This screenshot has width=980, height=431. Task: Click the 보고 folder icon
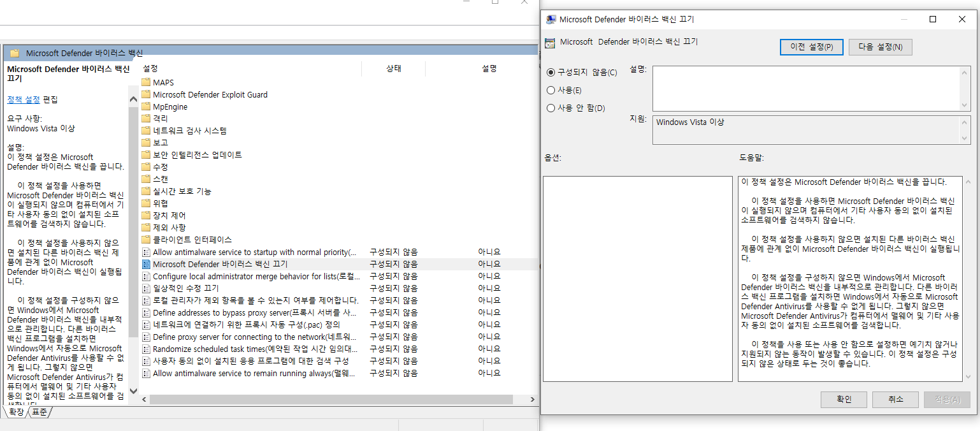pyautogui.click(x=146, y=143)
